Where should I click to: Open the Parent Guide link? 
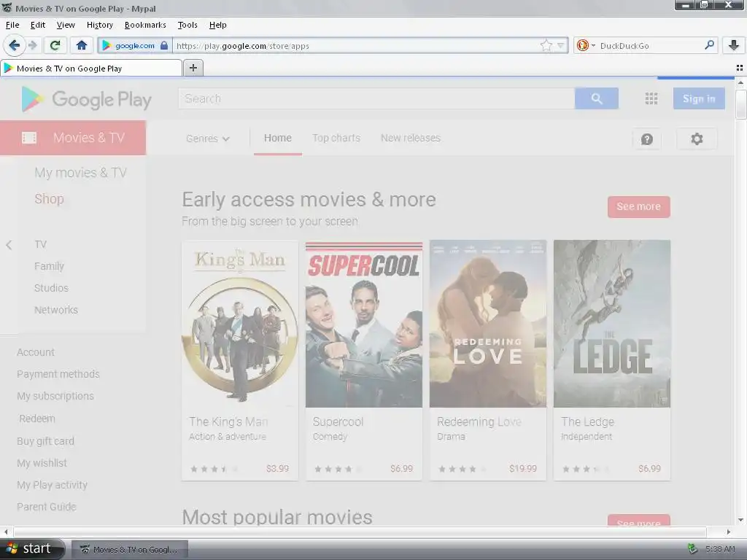[x=46, y=507]
